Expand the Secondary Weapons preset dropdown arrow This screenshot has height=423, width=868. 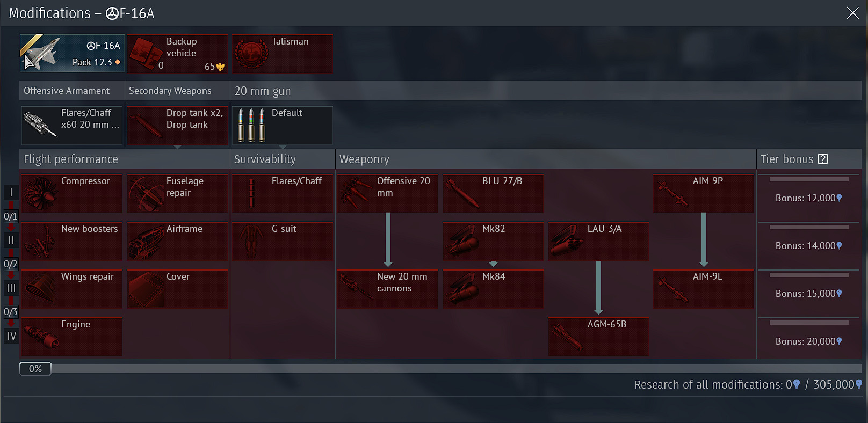pos(178,147)
